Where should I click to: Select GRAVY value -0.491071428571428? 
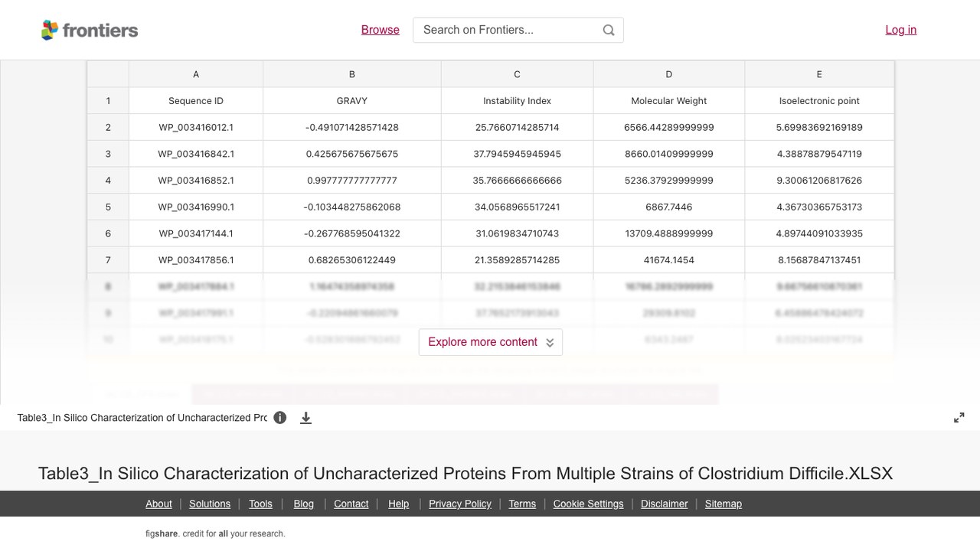click(x=352, y=127)
